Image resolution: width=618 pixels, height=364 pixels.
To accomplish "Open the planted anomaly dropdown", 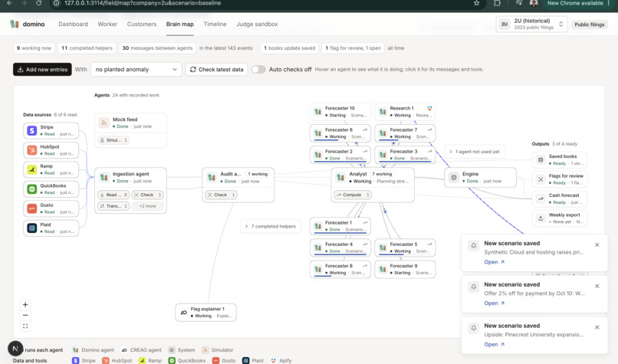I will [x=136, y=69].
